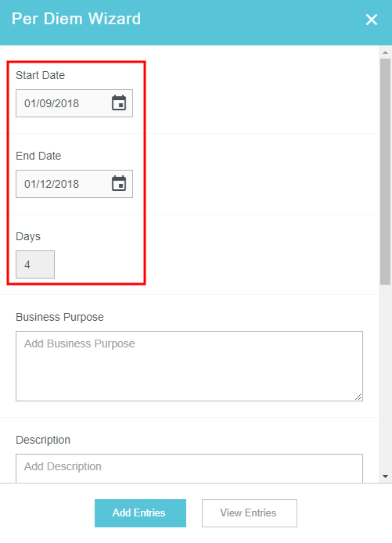Focus the Add Description input box
The image size is (392, 543).
coord(189,468)
